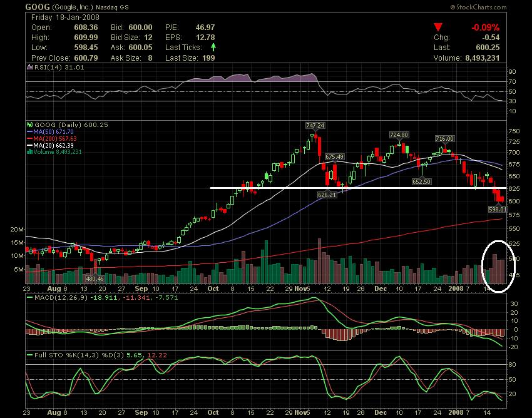Screen dimensions: 532x418
Task: Click the volume bars icon in the legend
Action: (29, 151)
